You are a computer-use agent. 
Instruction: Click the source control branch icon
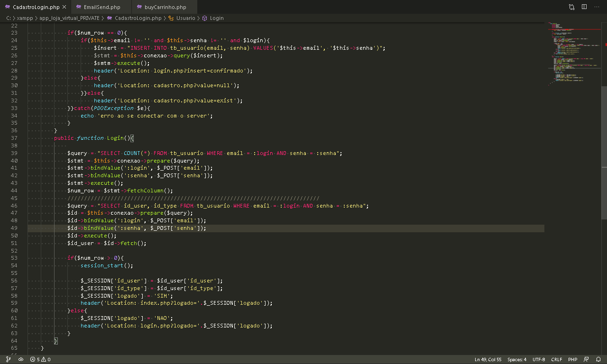pyautogui.click(x=8, y=359)
